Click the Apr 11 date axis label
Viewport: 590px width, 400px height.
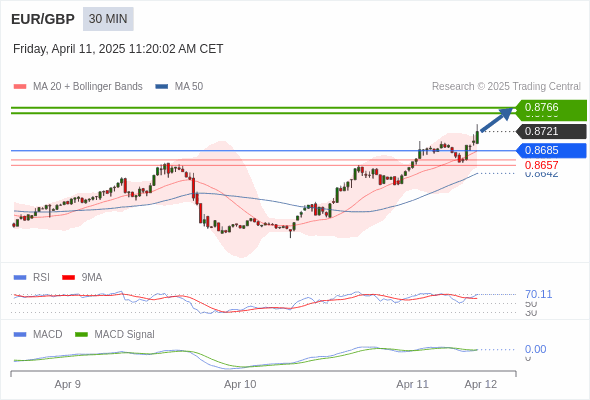pyautogui.click(x=412, y=384)
